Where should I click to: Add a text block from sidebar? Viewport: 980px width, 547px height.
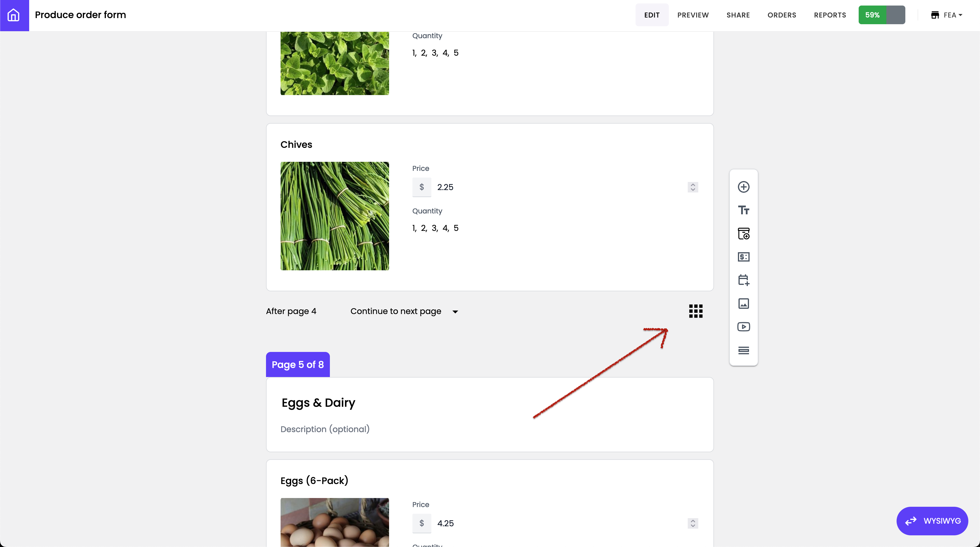coord(743,210)
